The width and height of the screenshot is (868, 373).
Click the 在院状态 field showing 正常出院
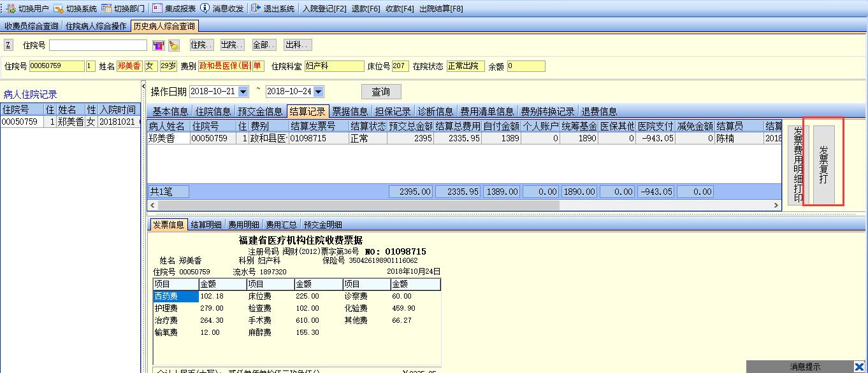465,66
